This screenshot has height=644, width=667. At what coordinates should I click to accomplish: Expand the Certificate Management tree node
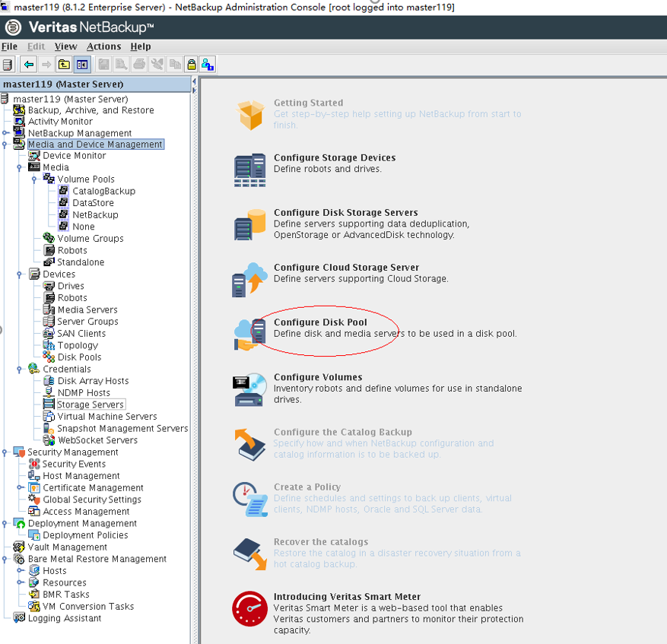pos(20,488)
